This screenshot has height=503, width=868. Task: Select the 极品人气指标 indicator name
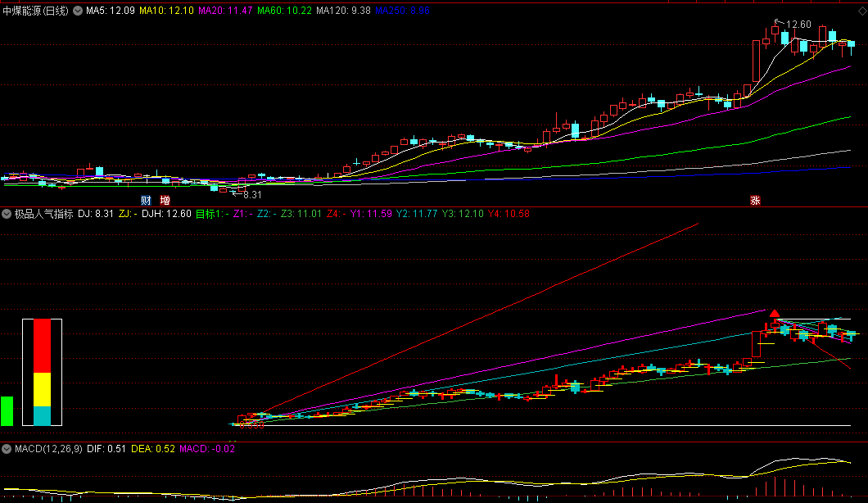point(43,214)
